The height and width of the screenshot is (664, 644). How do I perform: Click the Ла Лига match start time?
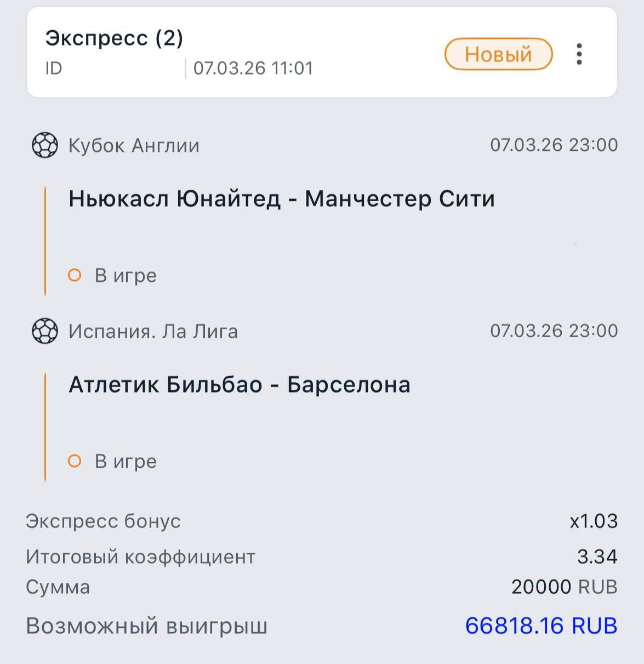(x=554, y=331)
